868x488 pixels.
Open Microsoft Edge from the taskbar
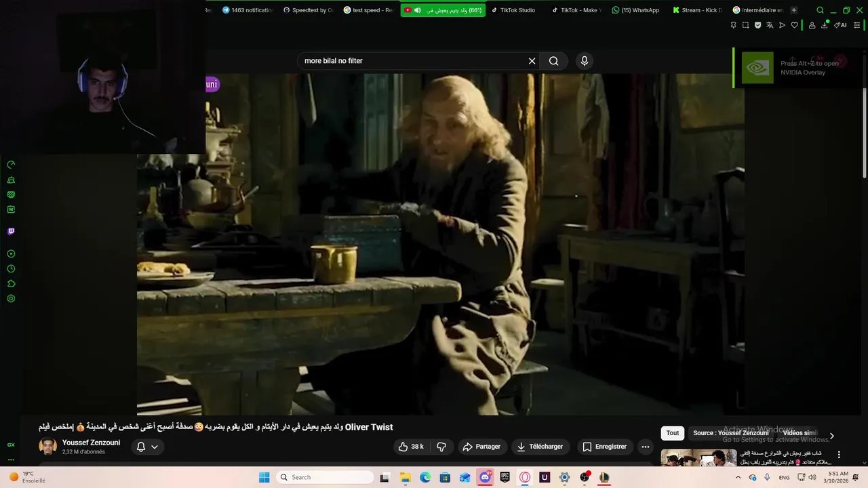pyautogui.click(x=425, y=477)
